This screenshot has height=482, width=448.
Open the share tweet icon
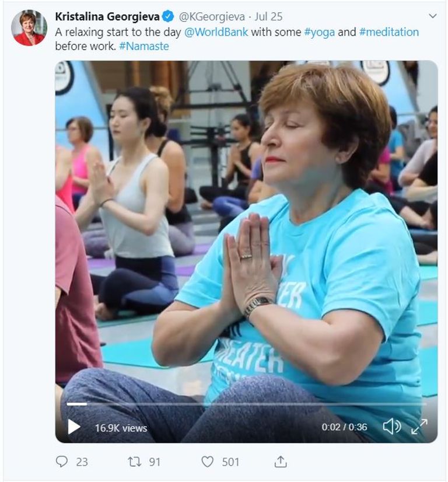(281, 462)
